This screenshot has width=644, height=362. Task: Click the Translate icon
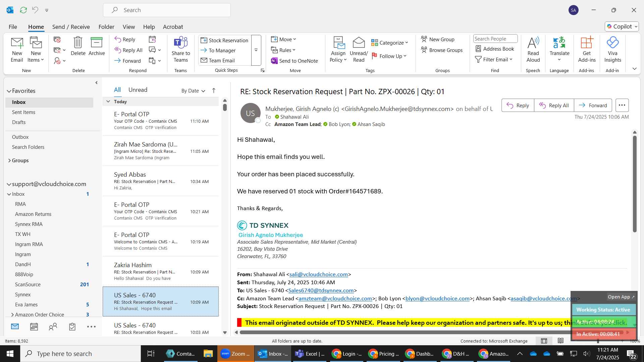point(559,43)
